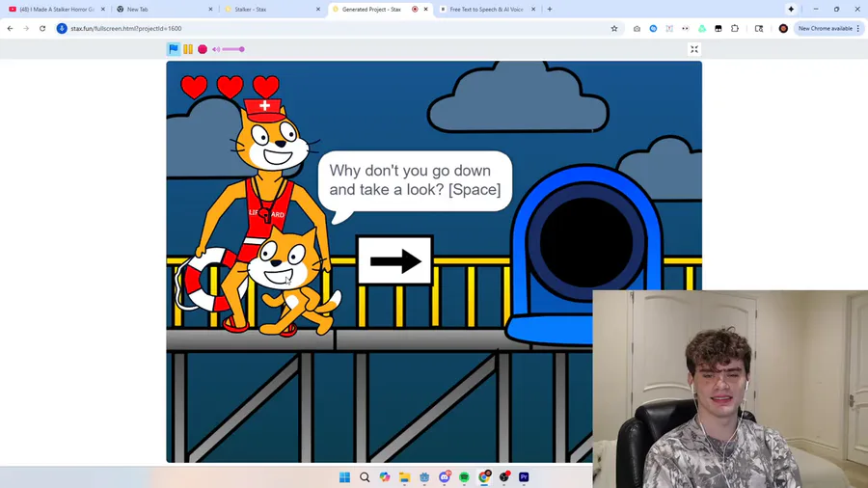Close the 'Free Text to Speech' tab
868x488 pixels.
pyautogui.click(x=533, y=9)
